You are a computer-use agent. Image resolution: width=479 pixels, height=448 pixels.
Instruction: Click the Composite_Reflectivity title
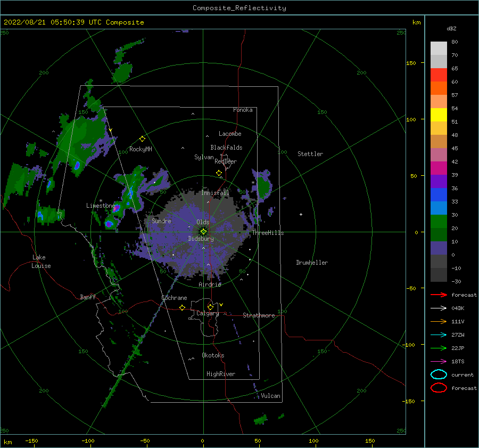240,8
